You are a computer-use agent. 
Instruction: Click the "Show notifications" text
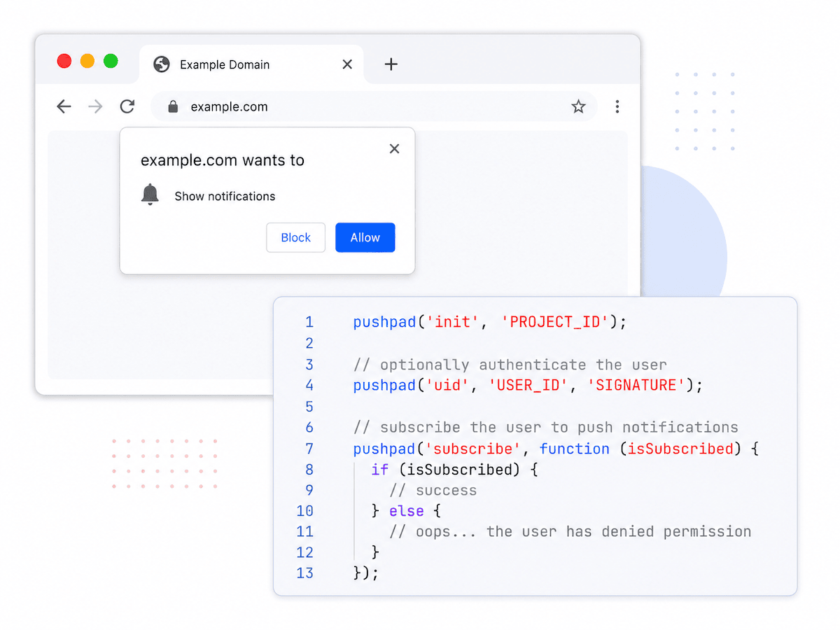(x=225, y=196)
